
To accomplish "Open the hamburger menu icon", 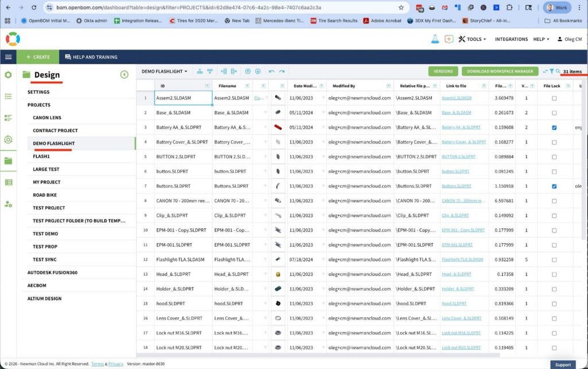I will pyautogui.click(x=8, y=57).
